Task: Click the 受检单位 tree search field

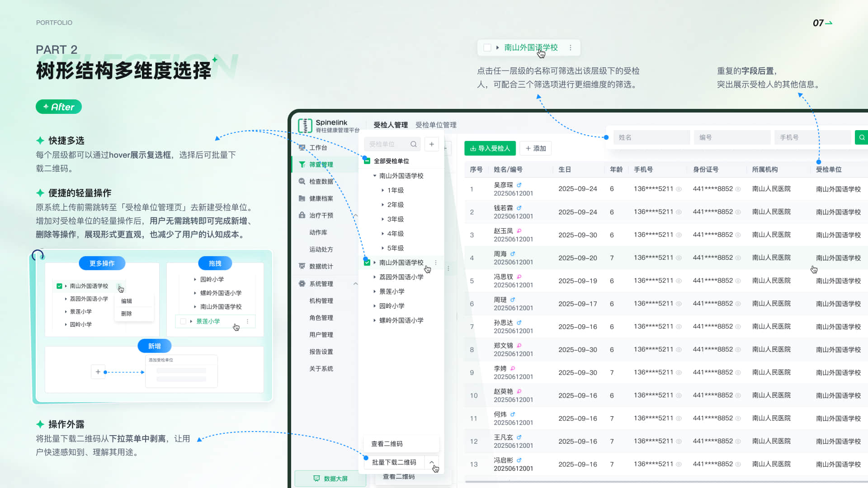Action: coord(392,144)
